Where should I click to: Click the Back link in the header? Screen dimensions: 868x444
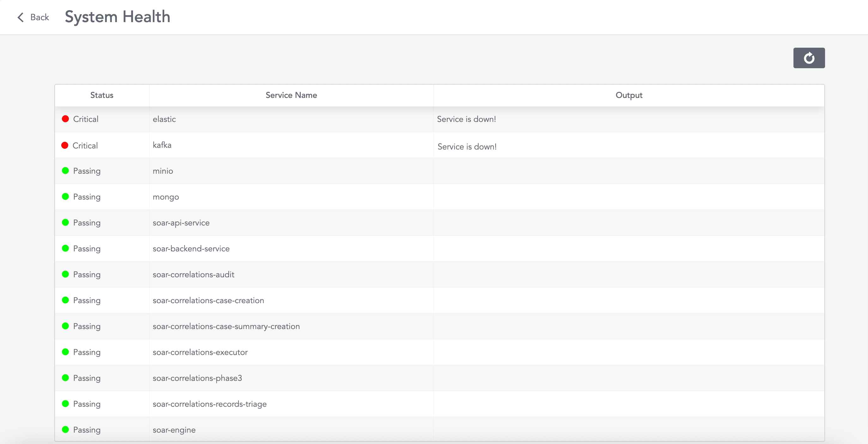40,17
